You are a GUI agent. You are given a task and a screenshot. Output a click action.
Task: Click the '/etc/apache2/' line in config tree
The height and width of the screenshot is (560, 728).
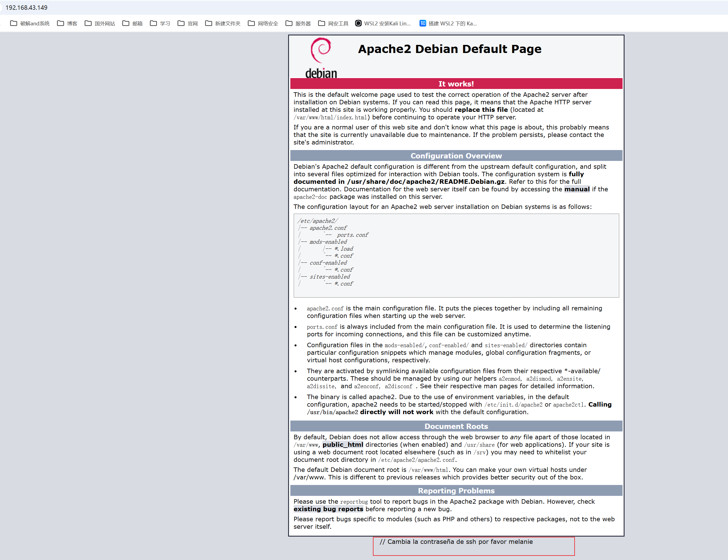[318, 221]
